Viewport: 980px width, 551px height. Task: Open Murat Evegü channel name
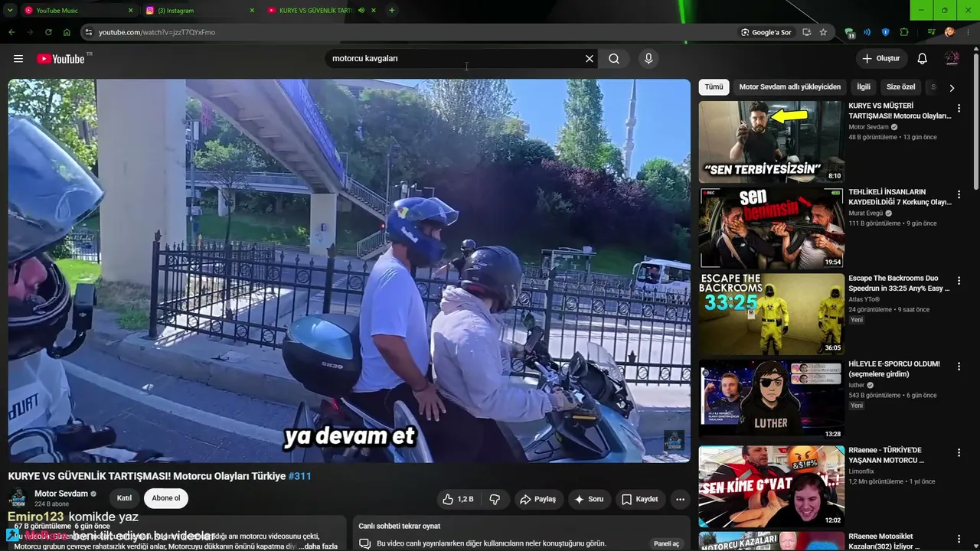pyautogui.click(x=865, y=214)
